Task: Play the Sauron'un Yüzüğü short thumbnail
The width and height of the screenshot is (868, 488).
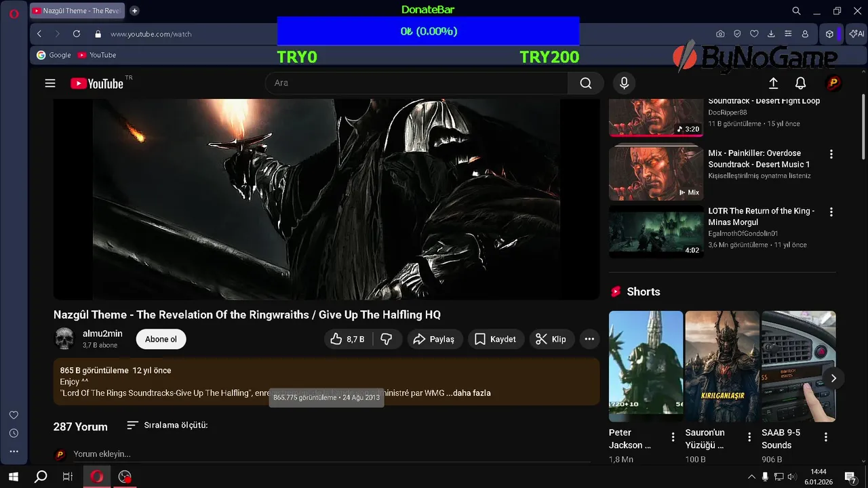Action: click(x=722, y=366)
